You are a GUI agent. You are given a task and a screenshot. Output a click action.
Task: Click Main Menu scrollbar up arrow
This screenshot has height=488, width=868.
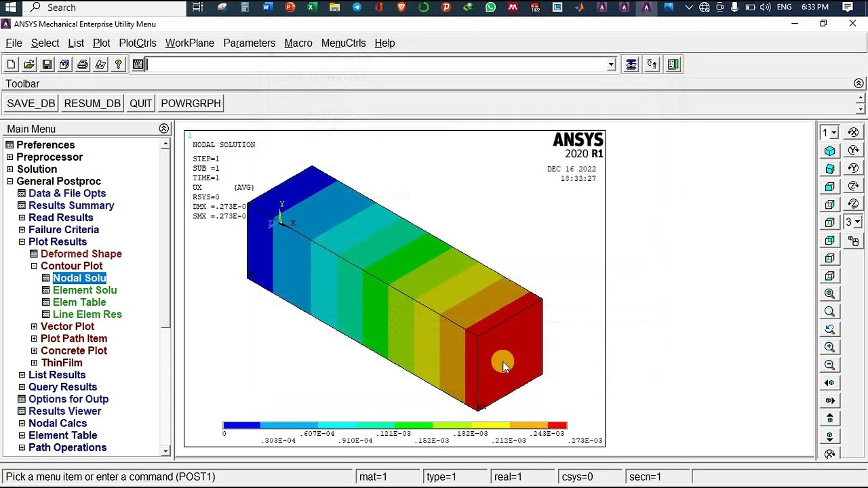(x=165, y=144)
